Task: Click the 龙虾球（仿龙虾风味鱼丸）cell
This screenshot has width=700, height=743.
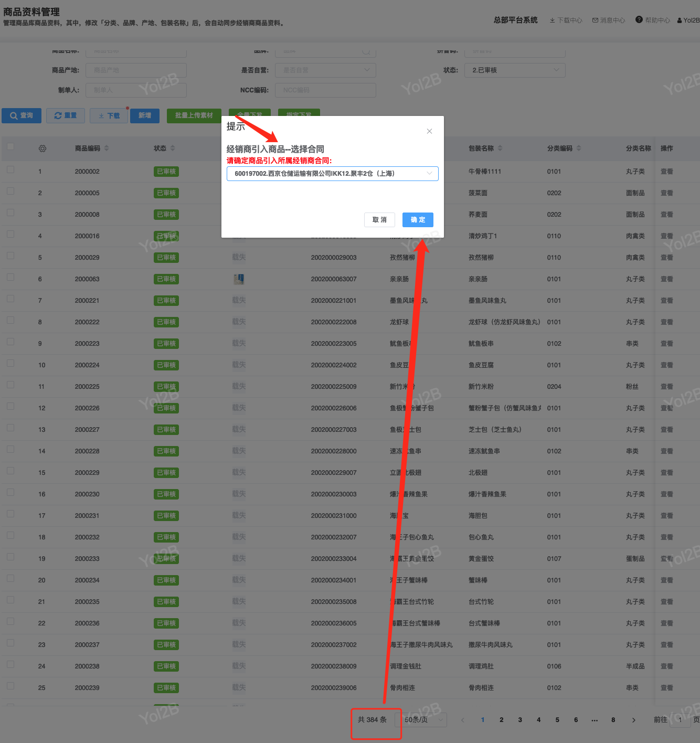Action: click(x=504, y=322)
